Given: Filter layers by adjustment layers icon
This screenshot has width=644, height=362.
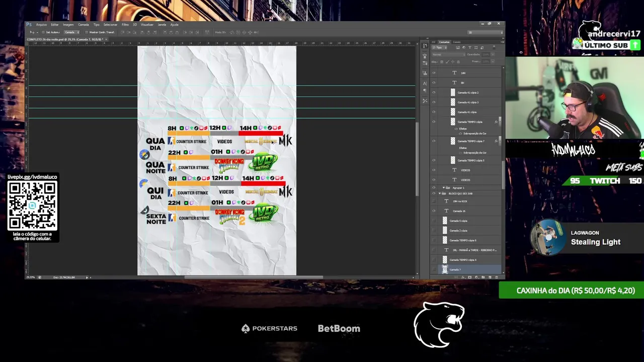Looking at the screenshot, I should click(x=464, y=48).
